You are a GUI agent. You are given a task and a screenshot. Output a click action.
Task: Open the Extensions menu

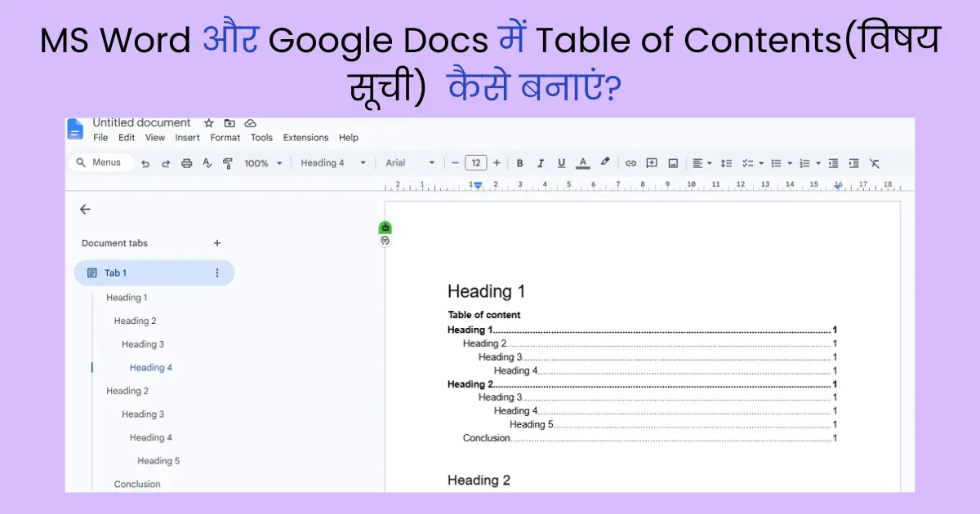point(306,138)
